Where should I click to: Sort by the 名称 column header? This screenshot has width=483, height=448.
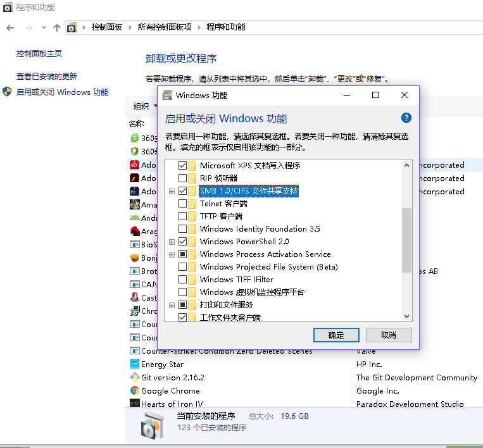click(136, 124)
